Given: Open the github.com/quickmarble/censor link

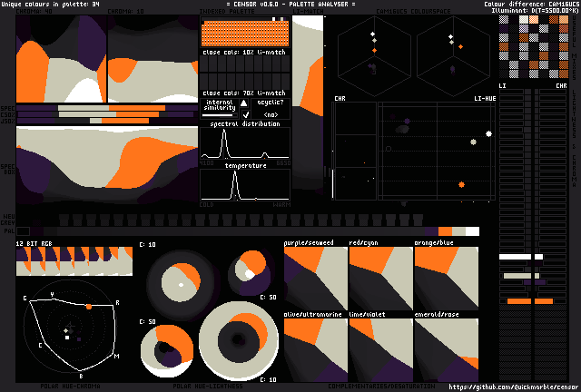Looking at the screenshot, I should pyautogui.click(x=514, y=386).
